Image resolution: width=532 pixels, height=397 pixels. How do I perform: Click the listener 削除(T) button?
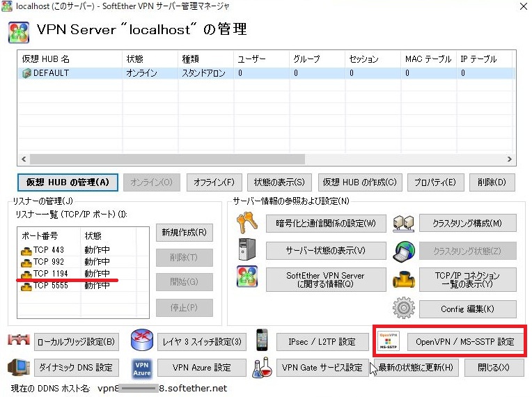tap(185, 258)
